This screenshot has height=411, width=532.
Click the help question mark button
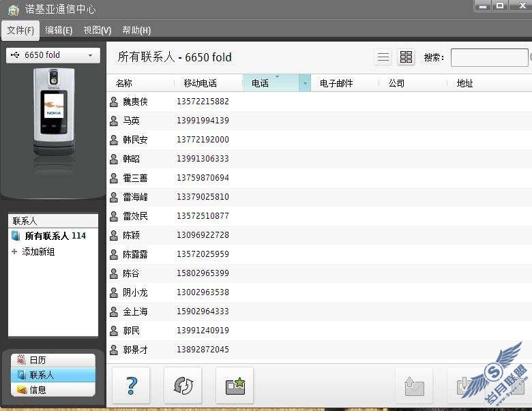131,386
